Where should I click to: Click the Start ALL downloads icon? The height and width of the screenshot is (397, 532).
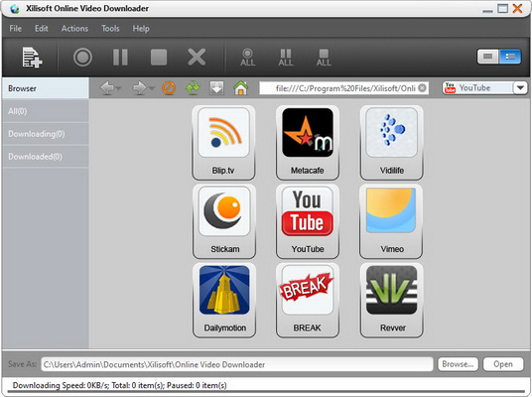(x=248, y=58)
